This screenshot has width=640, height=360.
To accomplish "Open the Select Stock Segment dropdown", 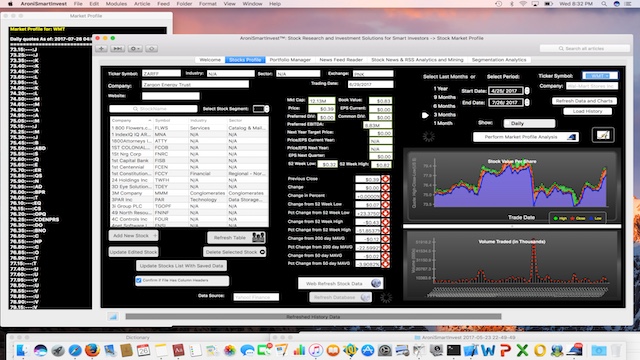I will 261,109.
